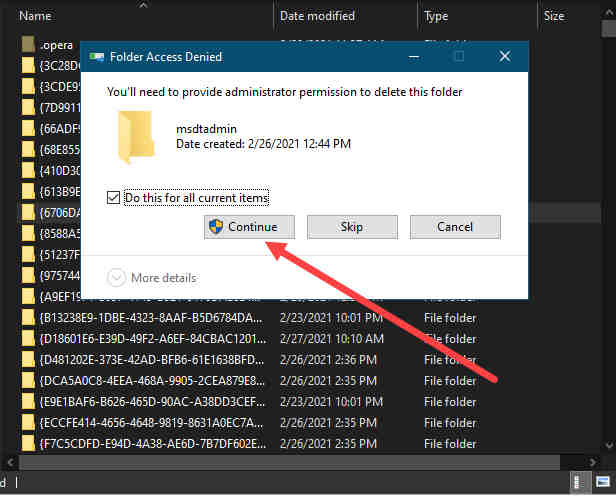The height and width of the screenshot is (496, 616).
Task: Click the Folder Access Denied title icon
Action: click(x=98, y=57)
